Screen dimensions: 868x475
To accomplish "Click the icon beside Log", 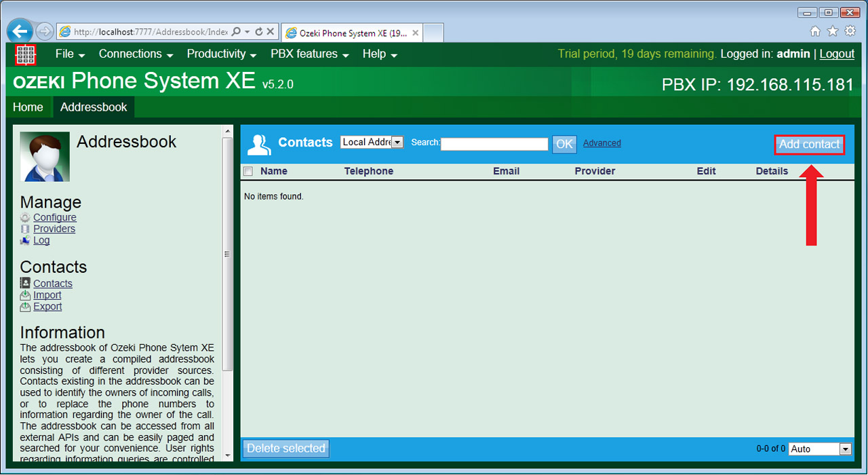I will point(25,240).
